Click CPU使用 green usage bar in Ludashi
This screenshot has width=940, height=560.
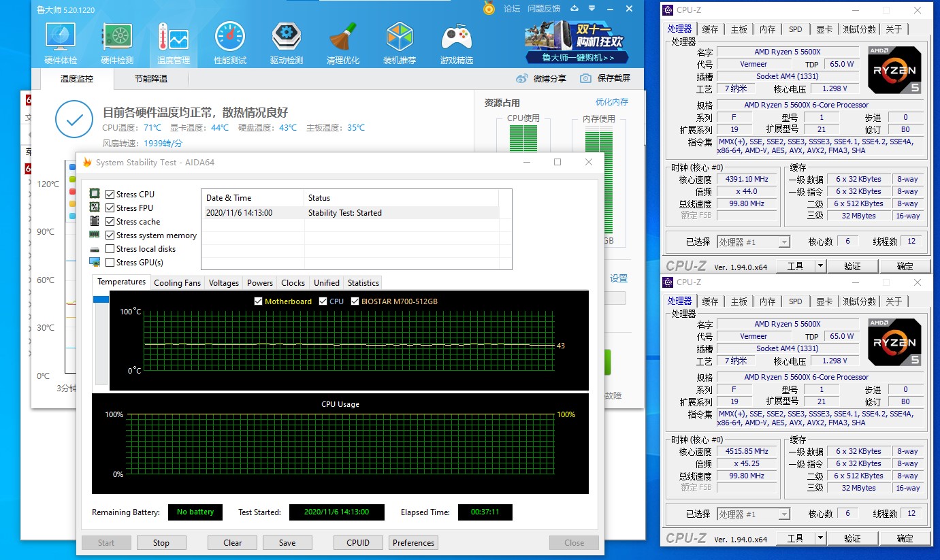(523, 140)
